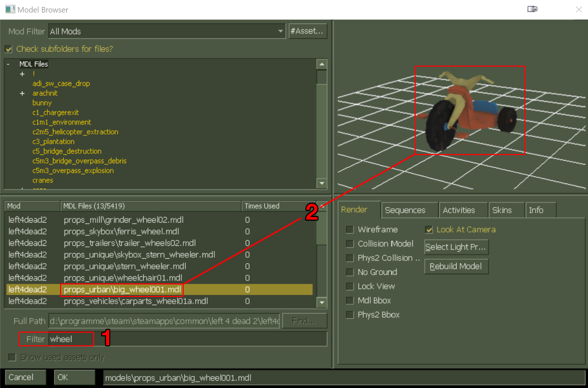The height and width of the screenshot is (388, 588).
Task: Click the Model Browser window icon
Action: 10,9
